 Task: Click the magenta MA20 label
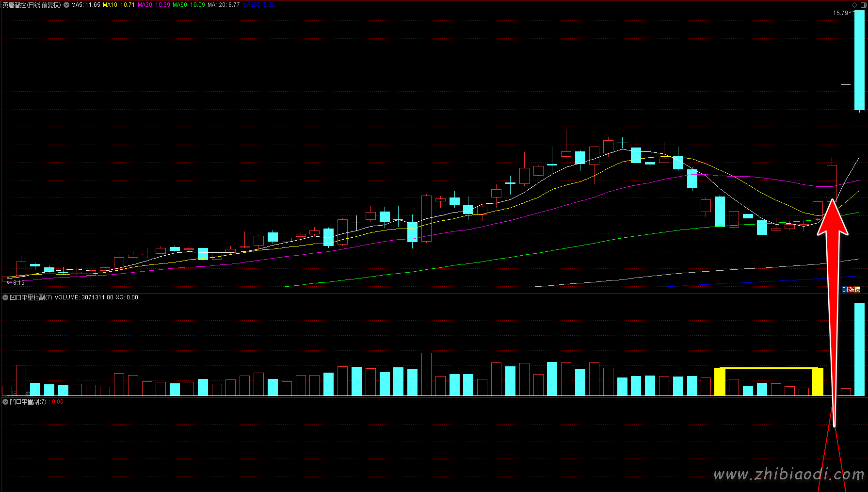tap(154, 5)
